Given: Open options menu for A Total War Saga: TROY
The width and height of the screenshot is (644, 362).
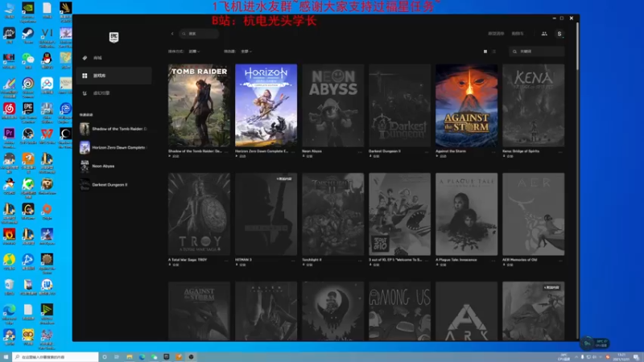Looking at the screenshot, I should point(226,261).
